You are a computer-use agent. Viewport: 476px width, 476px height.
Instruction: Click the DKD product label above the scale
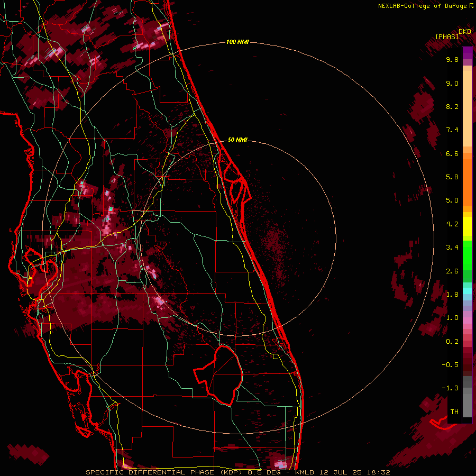465,32
